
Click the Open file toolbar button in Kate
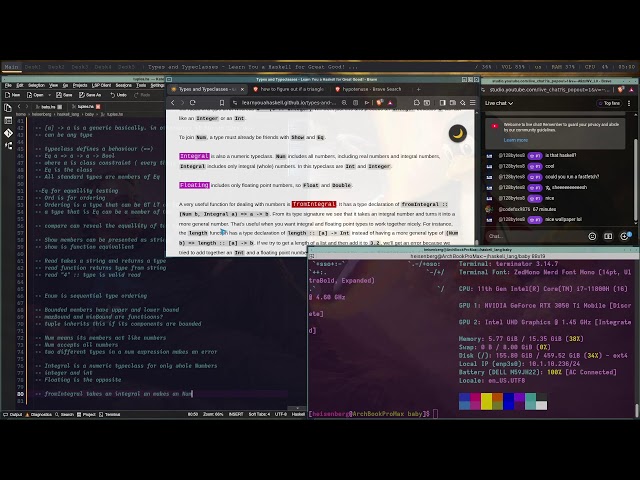point(35,95)
